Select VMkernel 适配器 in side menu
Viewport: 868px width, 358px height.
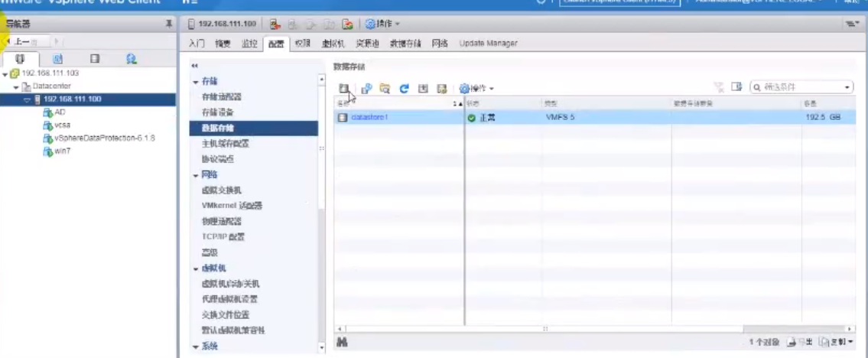coord(232,206)
